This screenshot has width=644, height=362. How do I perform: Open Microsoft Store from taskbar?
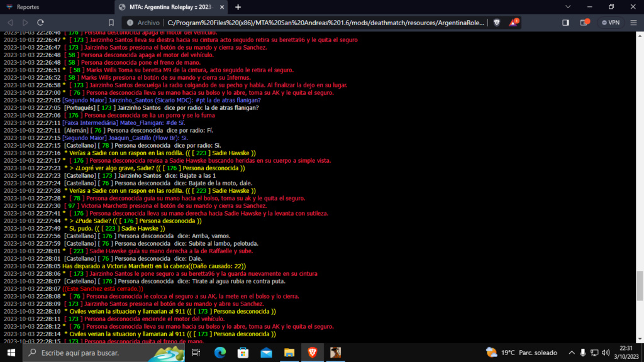tap(243, 353)
